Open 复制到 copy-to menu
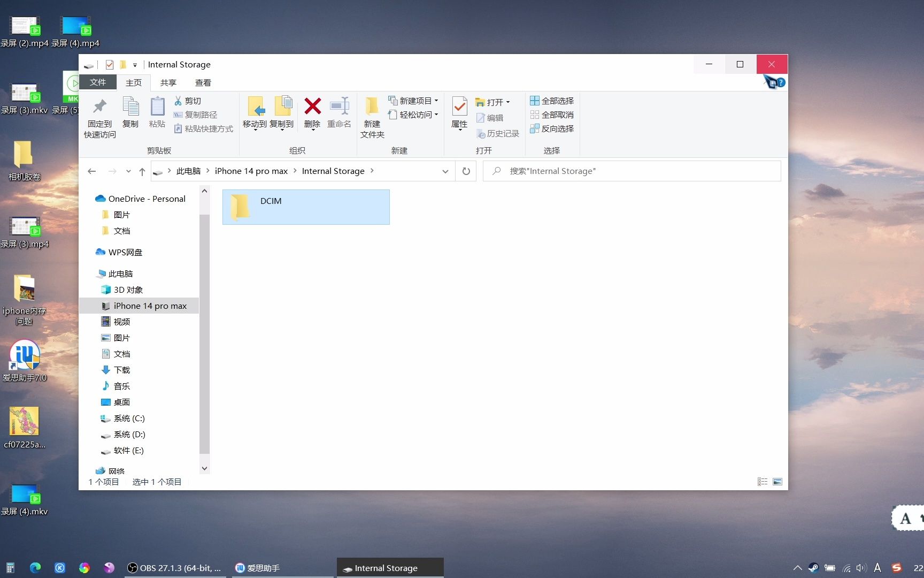Screen dimensions: 924x578 (282, 113)
